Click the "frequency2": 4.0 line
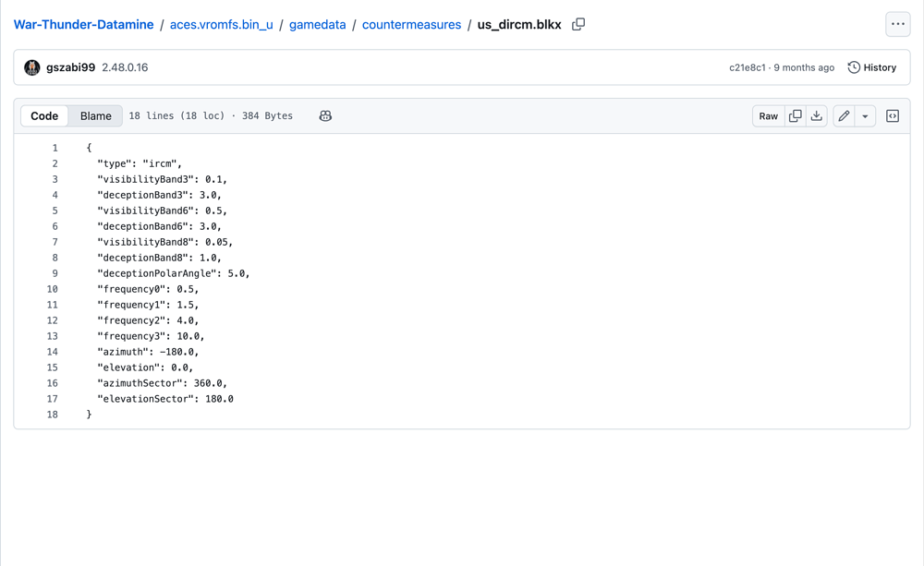This screenshot has height=566, width=924. pyautogui.click(x=148, y=320)
